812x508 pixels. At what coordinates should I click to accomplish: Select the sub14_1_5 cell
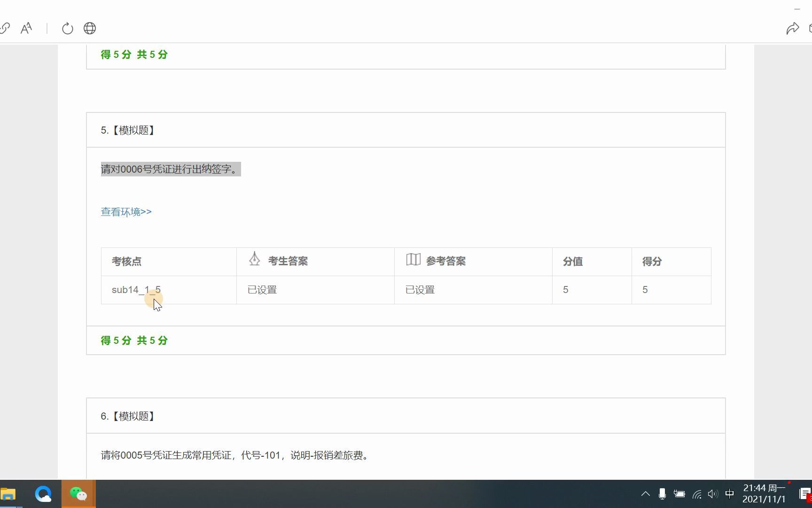169,290
